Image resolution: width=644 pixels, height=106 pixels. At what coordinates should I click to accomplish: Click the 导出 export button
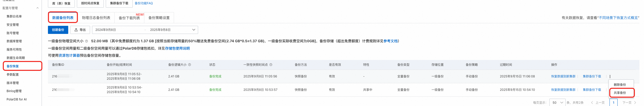click(x=80, y=30)
